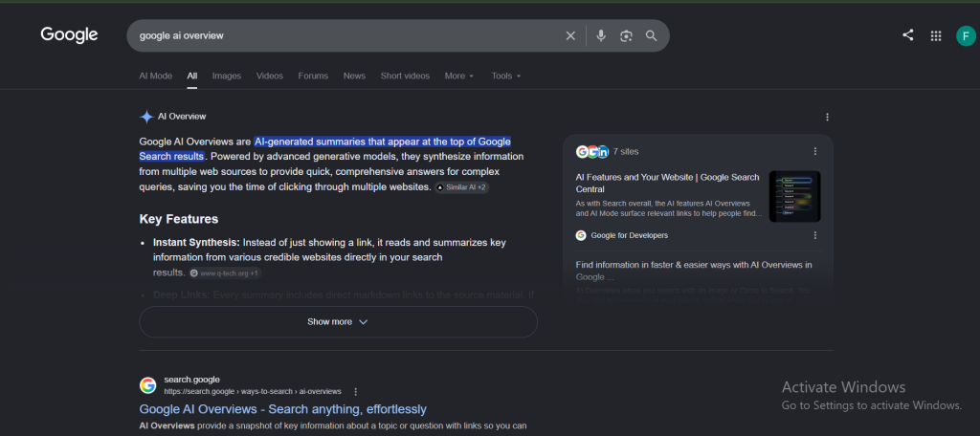This screenshot has width=980, height=436.
Task: Click the magnifying glass search icon
Action: pyautogui.click(x=651, y=35)
